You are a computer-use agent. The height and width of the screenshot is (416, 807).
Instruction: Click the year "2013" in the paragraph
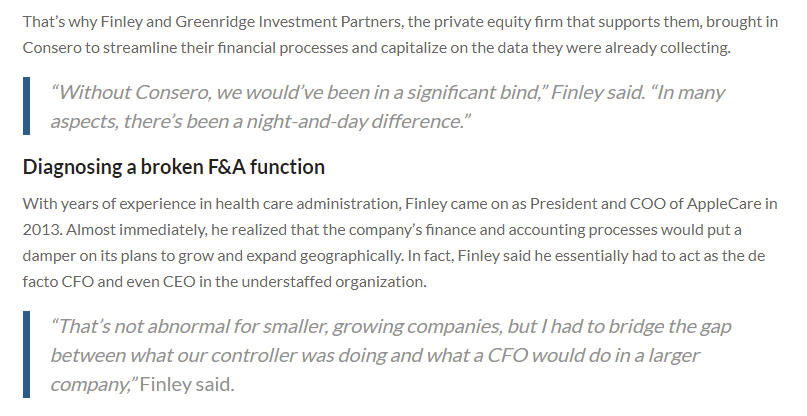[41, 230]
